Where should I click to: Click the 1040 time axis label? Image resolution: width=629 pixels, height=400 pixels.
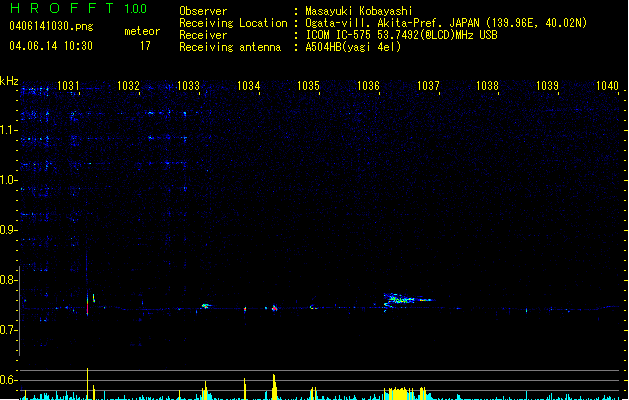click(x=607, y=86)
